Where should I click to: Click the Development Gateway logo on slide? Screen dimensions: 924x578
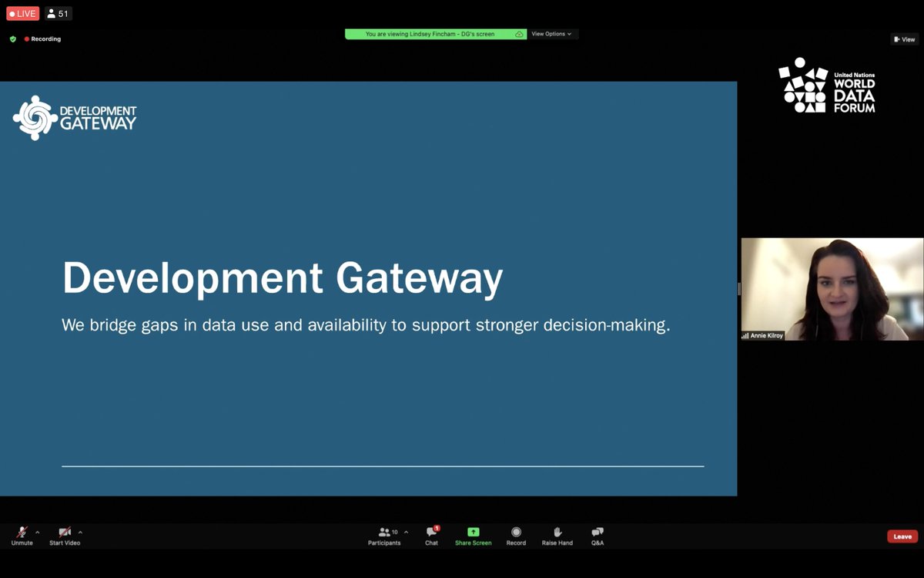(x=75, y=118)
